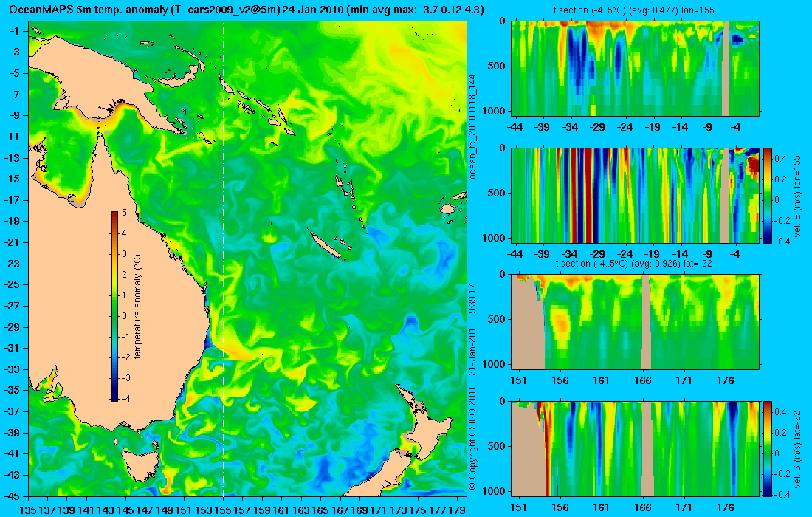Click the '0' value on temperature legend
The width and height of the screenshot is (812, 517).
coord(124,316)
